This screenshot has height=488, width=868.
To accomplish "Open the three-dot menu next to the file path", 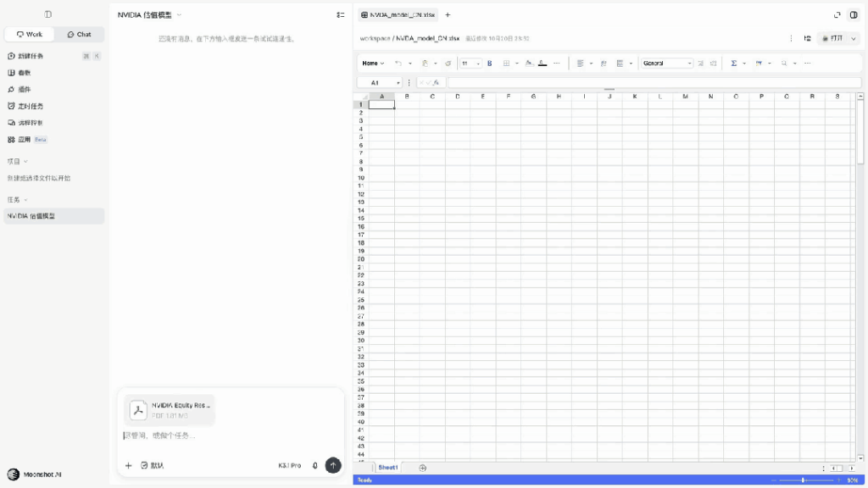I will coord(791,38).
